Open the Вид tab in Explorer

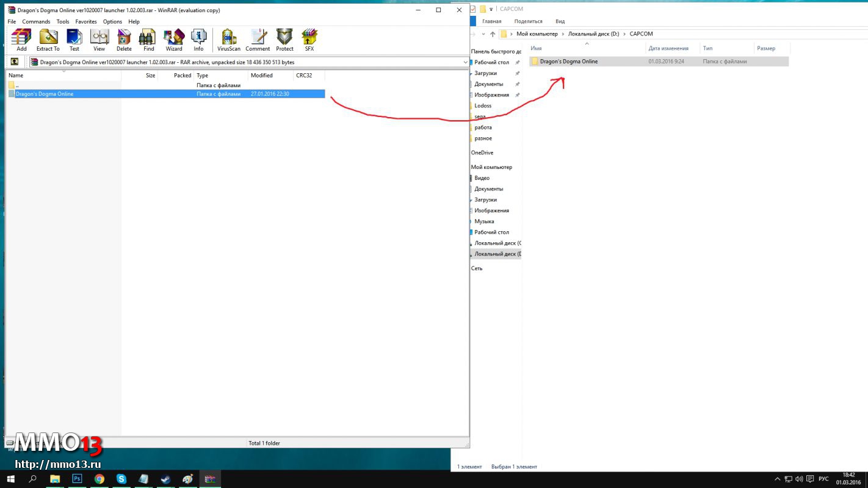[560, 21]
